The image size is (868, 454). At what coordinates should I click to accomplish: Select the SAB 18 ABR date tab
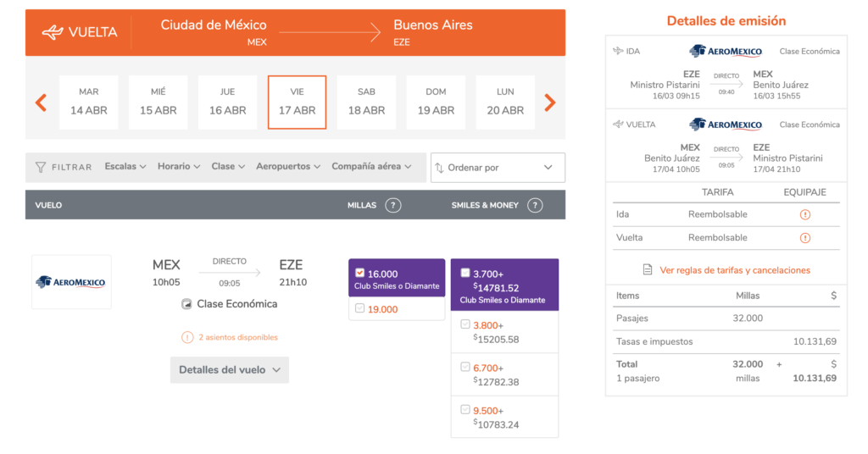click(x=366, y=102)
